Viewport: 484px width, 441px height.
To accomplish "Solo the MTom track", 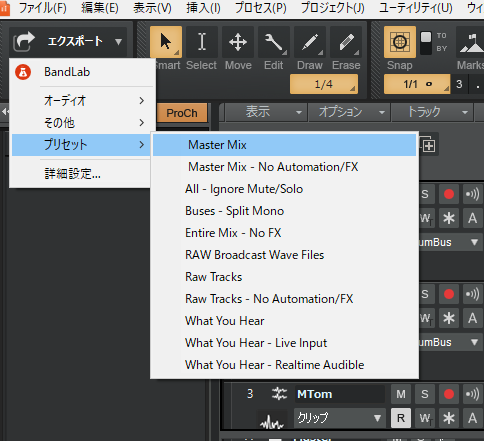I will coord(425,394).
